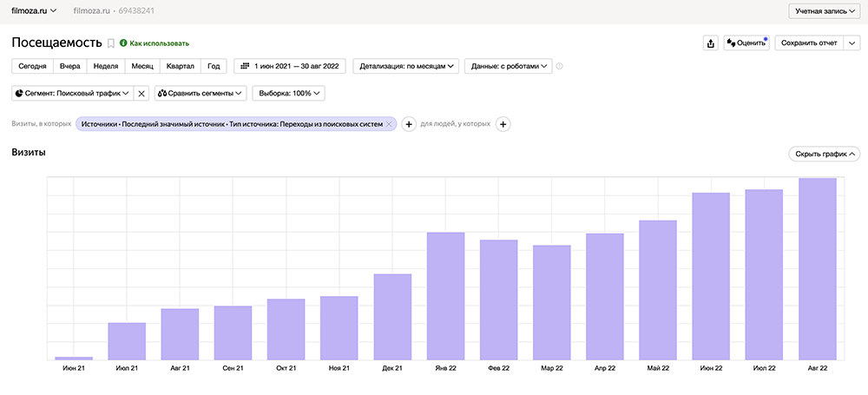Image resolution: width=868 pixels, height=395 pixels.
Task: Open the Выборка: 100% sampling dropdown
Action: 293,93
